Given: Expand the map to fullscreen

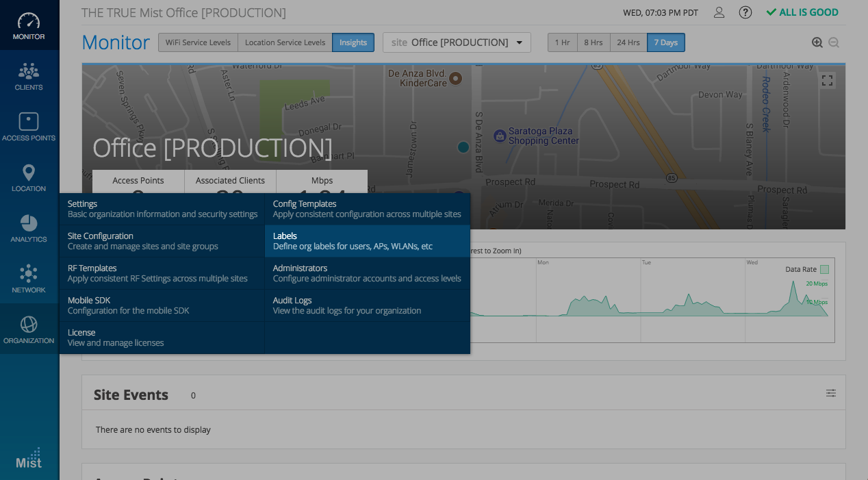Looking at the screenshot, I should click(x=828, y=80).
